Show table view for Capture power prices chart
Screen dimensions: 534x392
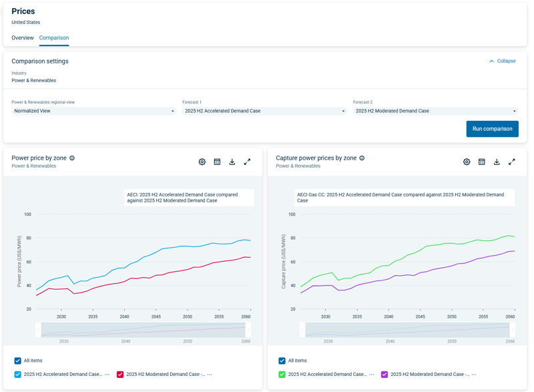[481, 162]
